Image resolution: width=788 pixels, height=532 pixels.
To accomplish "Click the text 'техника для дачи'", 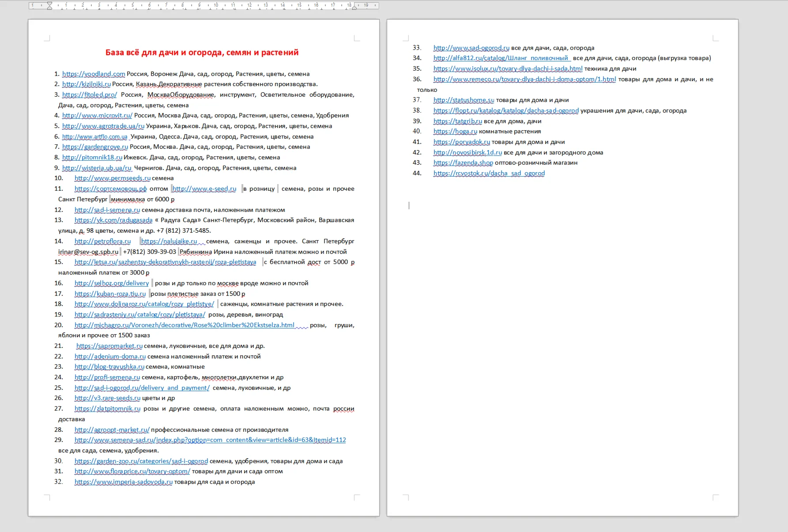I will tap(611, 68).
